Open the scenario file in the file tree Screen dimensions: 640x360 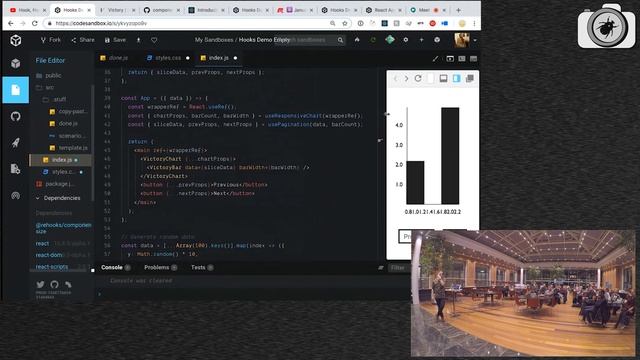click(68, 136)
